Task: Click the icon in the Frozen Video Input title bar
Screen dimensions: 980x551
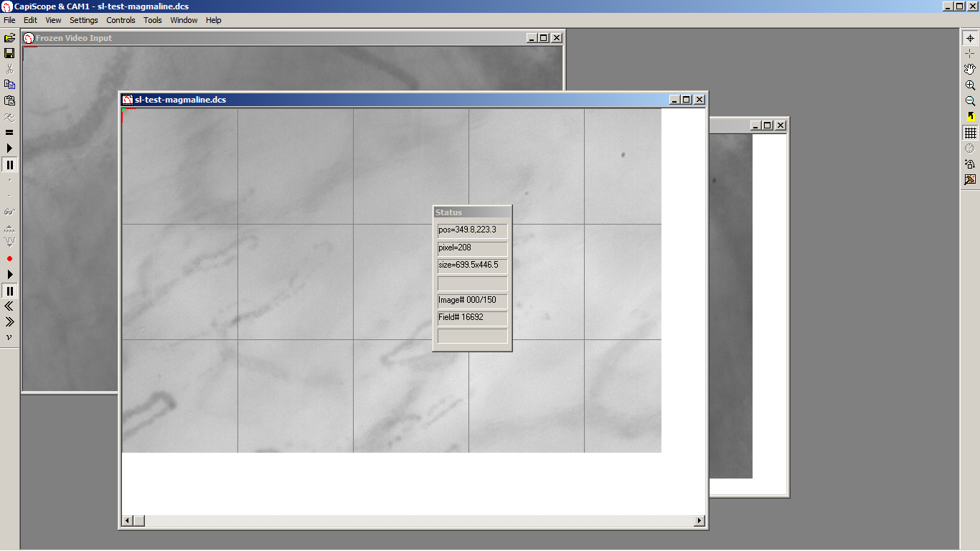Action: (x=29, y=38)
